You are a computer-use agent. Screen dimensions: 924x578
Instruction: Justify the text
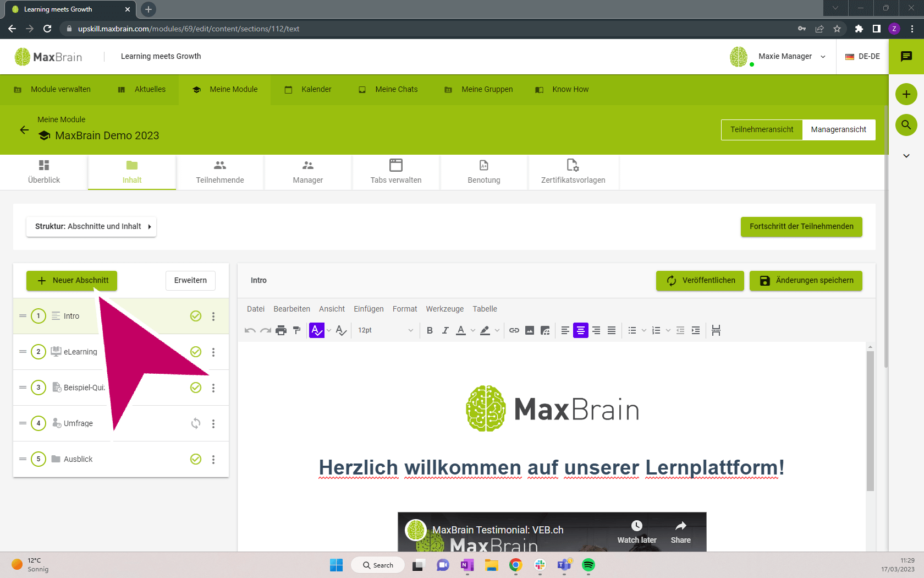point(612,330)
